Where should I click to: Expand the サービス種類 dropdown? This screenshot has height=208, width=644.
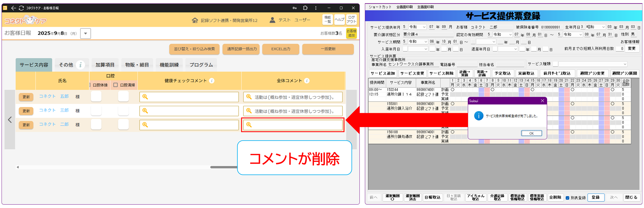pos(625,64)
